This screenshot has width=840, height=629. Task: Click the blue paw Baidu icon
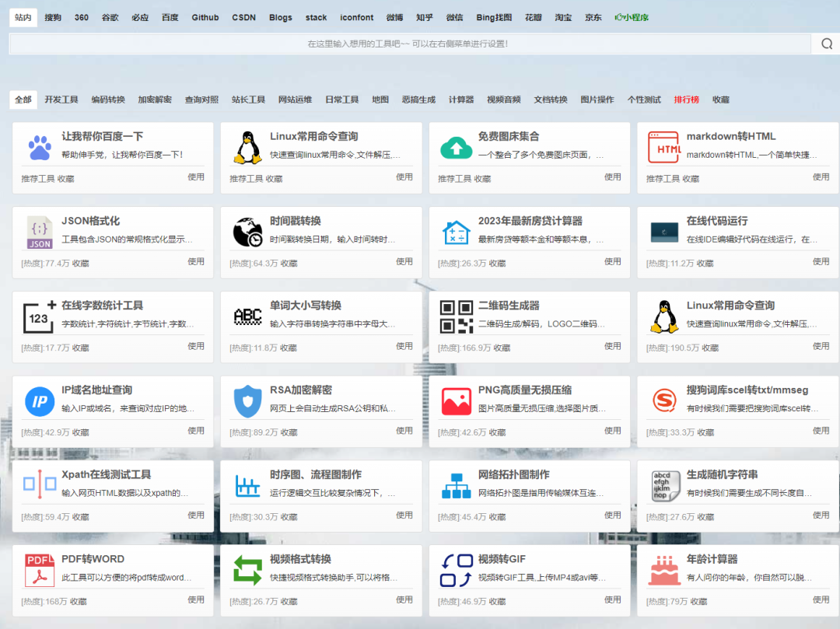click(40, 147)
